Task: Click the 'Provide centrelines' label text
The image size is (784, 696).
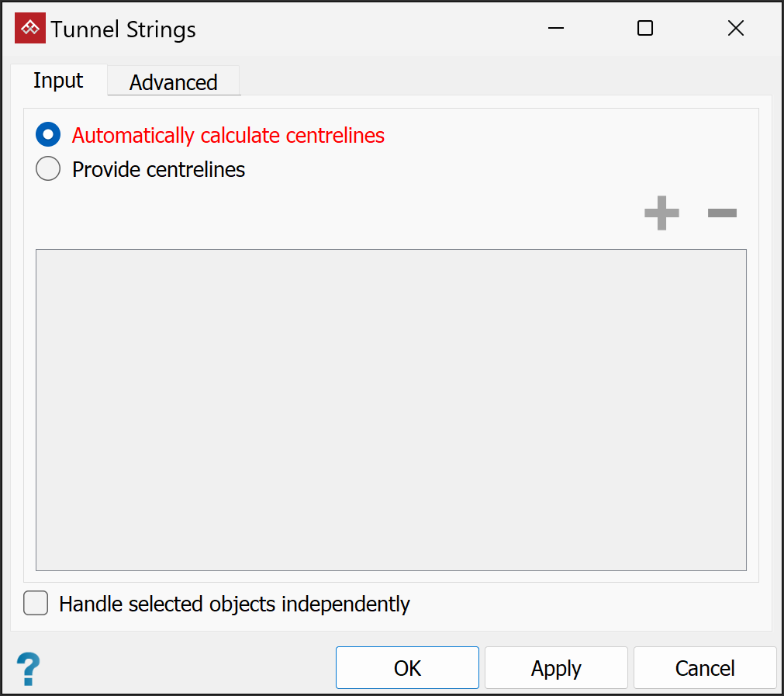Action: pos(158,169)
